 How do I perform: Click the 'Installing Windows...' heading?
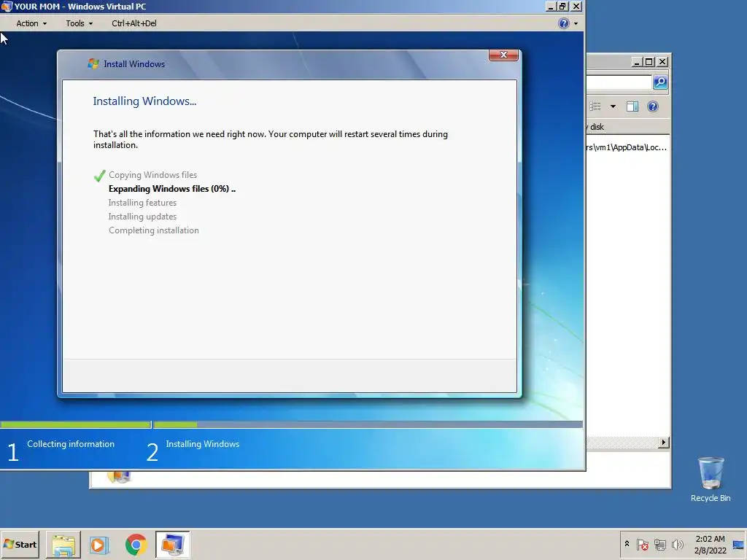click(144, 101)
